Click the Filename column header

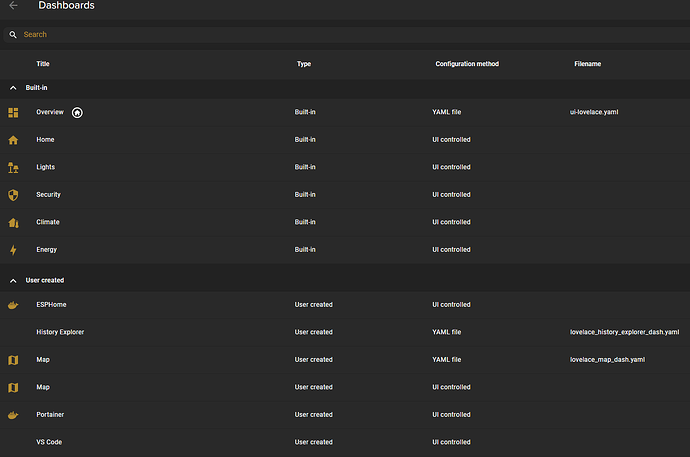coord(588,64)
